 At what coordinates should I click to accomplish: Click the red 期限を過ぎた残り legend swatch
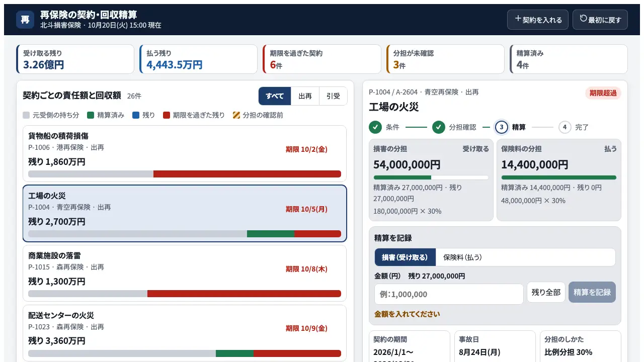click(166, 115)
